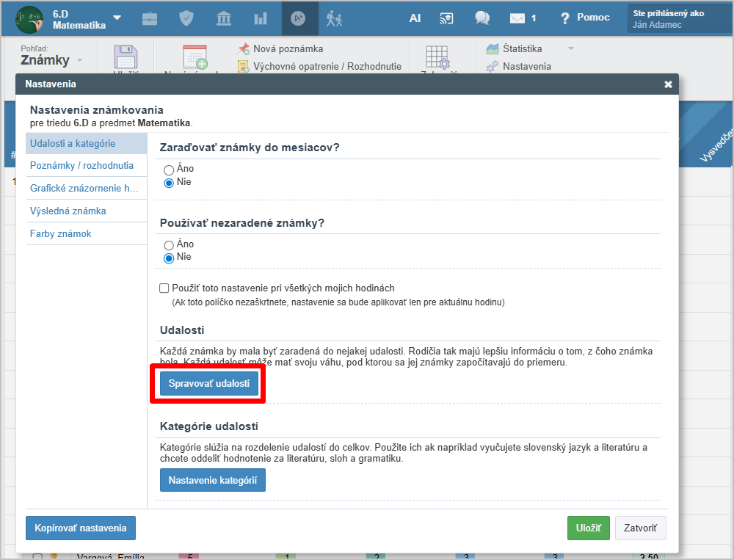734x560 pixels.
Task: Click the Spravovať udalosti button
Action: tap(209, 384)
